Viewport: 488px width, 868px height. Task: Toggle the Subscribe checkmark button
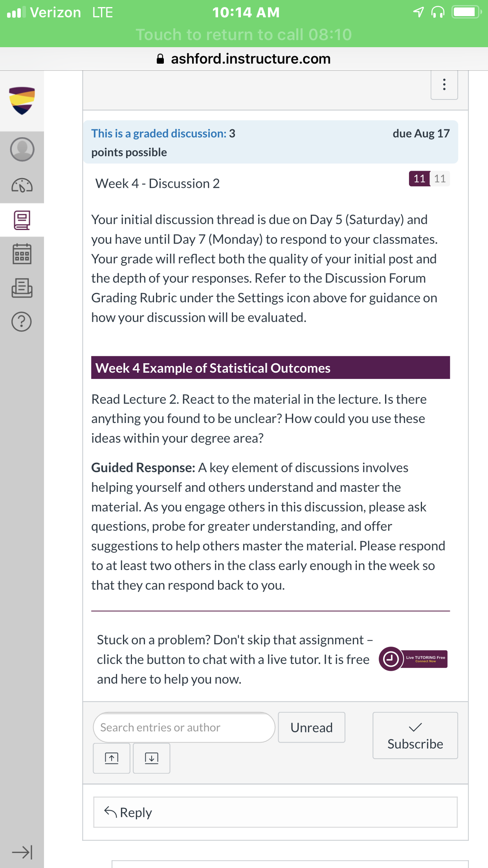(415, 735)
